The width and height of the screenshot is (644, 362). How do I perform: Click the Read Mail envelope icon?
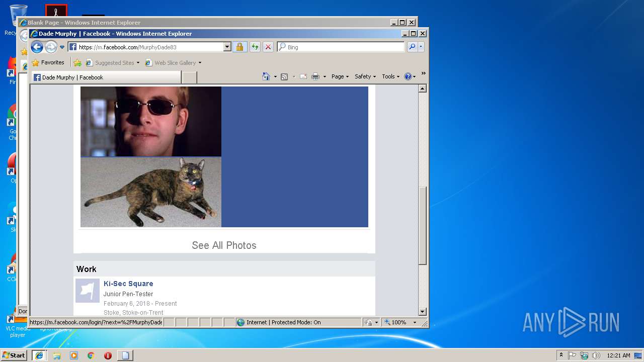303,77
